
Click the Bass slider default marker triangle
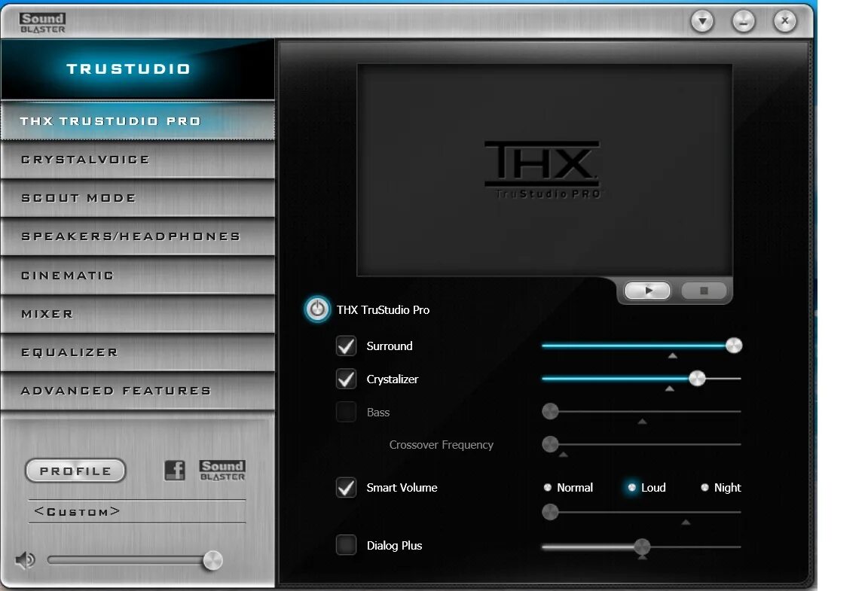[x=642, y=422]
